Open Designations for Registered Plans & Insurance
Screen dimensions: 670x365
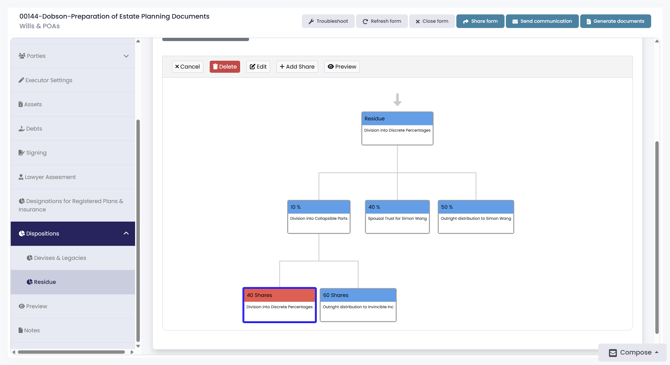[x=73, y=205]
